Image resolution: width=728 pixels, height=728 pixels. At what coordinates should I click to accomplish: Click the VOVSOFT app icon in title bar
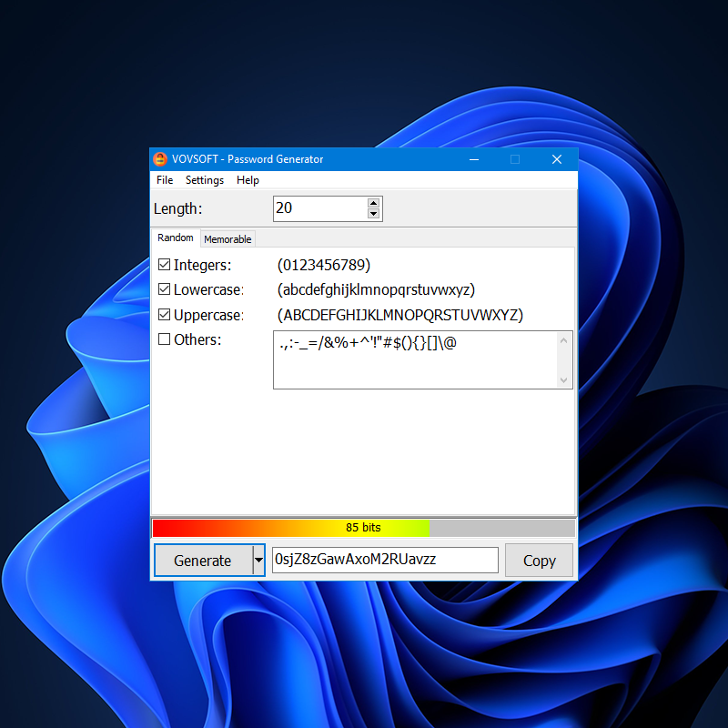tap(161, 158)
